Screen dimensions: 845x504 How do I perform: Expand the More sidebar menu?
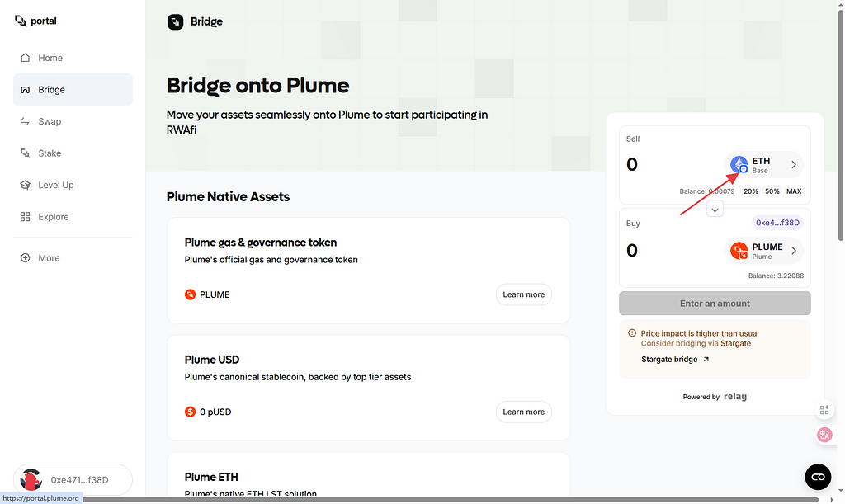[x=49, y=258]
